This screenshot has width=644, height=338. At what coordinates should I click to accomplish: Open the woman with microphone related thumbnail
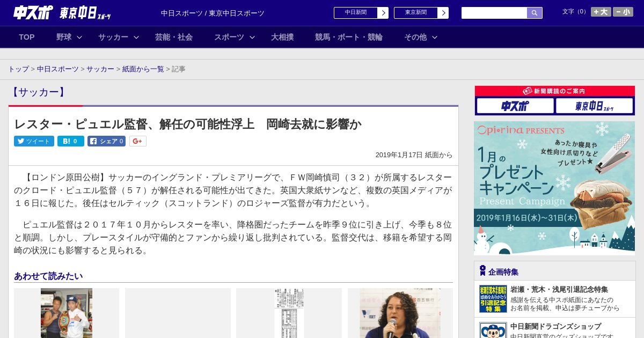[x=400, y=313]
